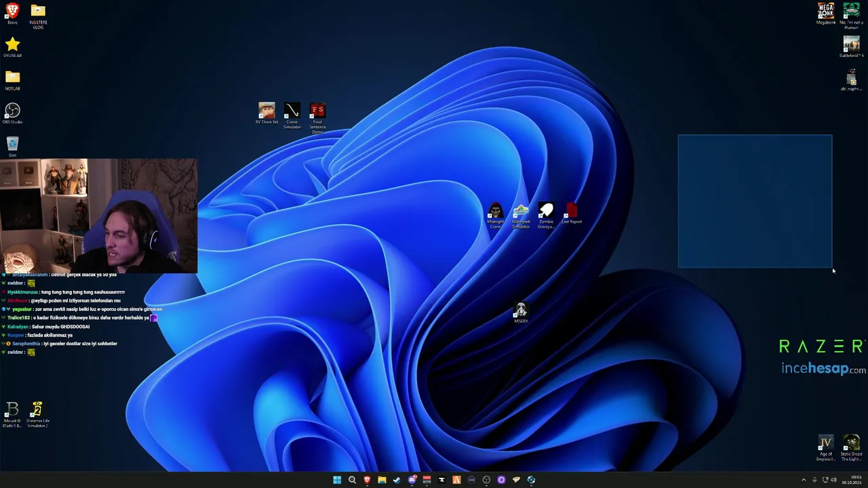Select the Mount & Blade II shortcut
This screenshot has width=868, height=488.
pos(12,414)
